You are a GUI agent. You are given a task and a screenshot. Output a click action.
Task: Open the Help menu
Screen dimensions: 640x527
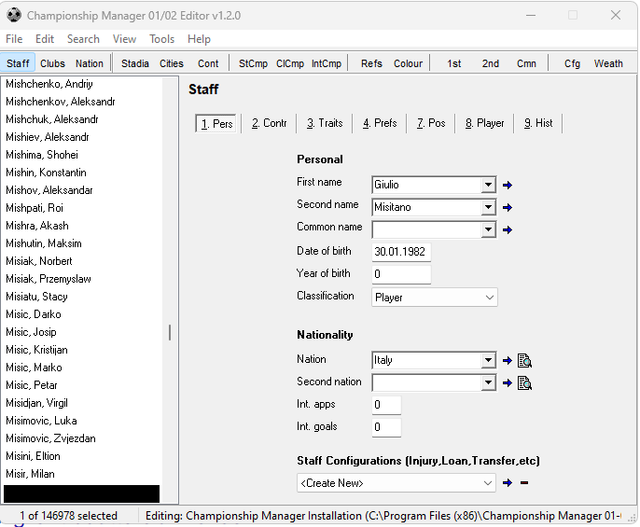point(199,39)
